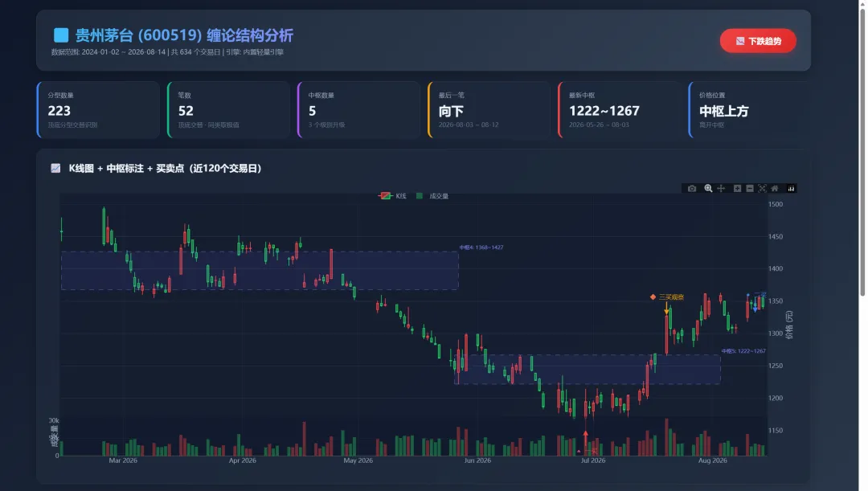Click the Autoscale icon in chart toolbar

pyautogui.click(x=762, y=189)
